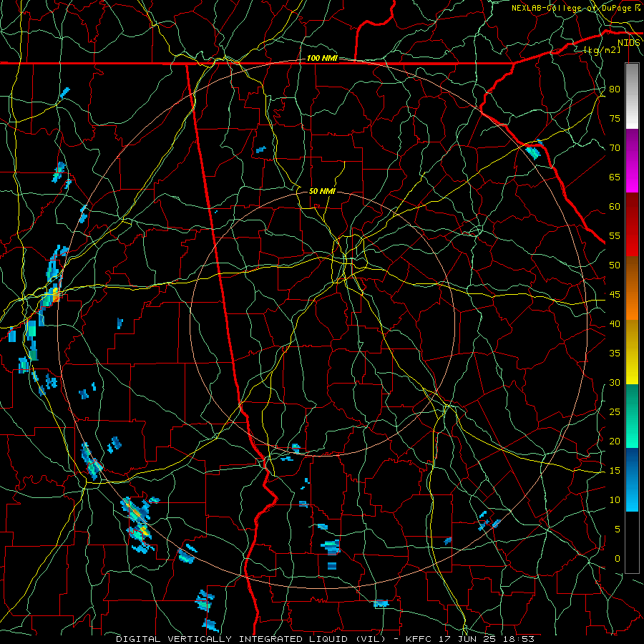Pick the purple-magenta band of the color scale
Screen dimensions: 644x644
(x=632, y=161)
